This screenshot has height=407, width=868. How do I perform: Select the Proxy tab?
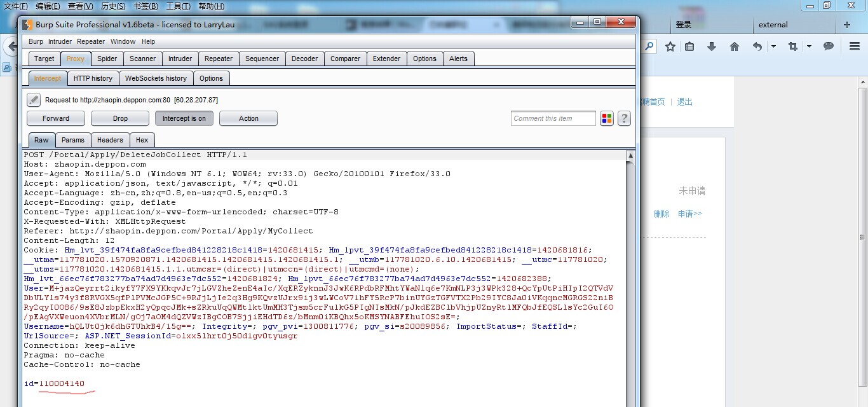pos(75,59)
